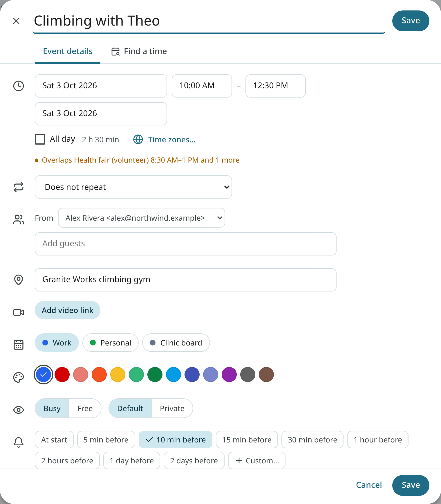Click the calendar search icon on Find a time
This screenshot has height=504, width=441.
tap(115, 51)
